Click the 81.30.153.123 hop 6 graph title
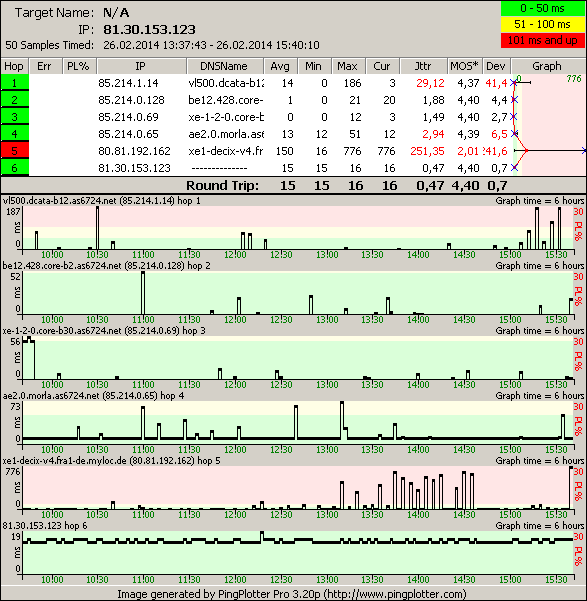The width and height of the screenshot is (587, 601). 45,525
